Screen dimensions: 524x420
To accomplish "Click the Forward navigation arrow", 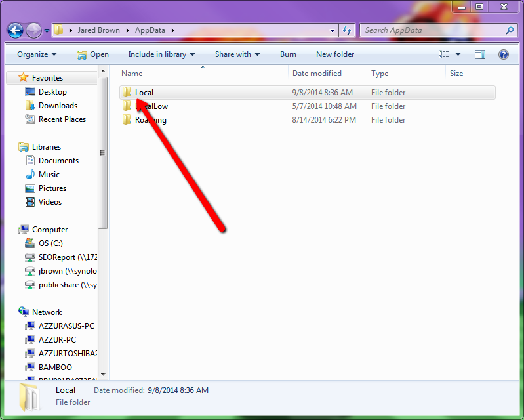I will coord(33,31).
